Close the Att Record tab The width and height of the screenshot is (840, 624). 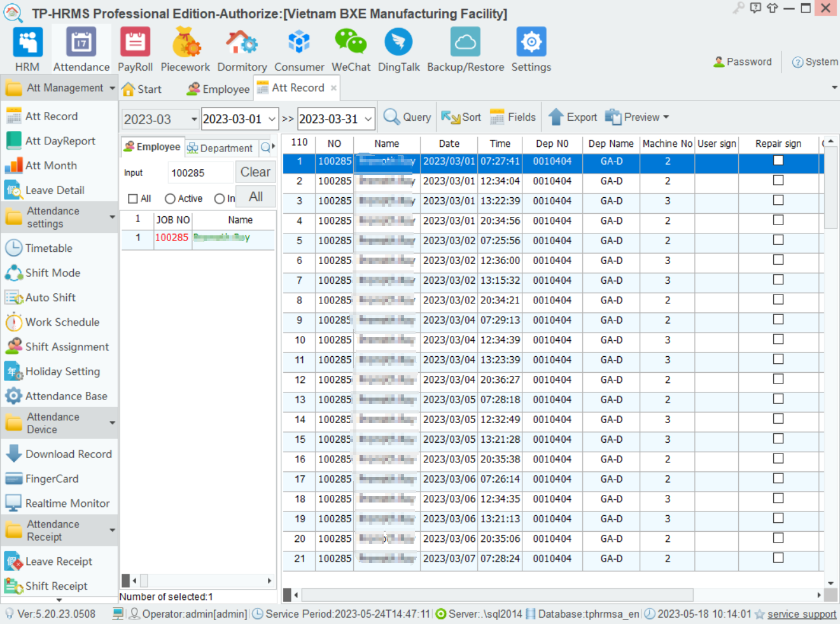pyautogui.click(x=333, y=88)
